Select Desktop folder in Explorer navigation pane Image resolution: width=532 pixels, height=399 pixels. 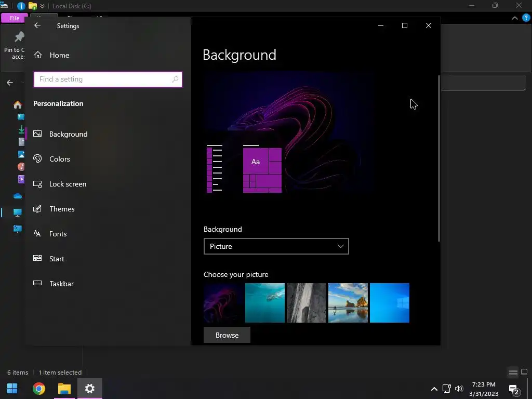pos(21,117)
